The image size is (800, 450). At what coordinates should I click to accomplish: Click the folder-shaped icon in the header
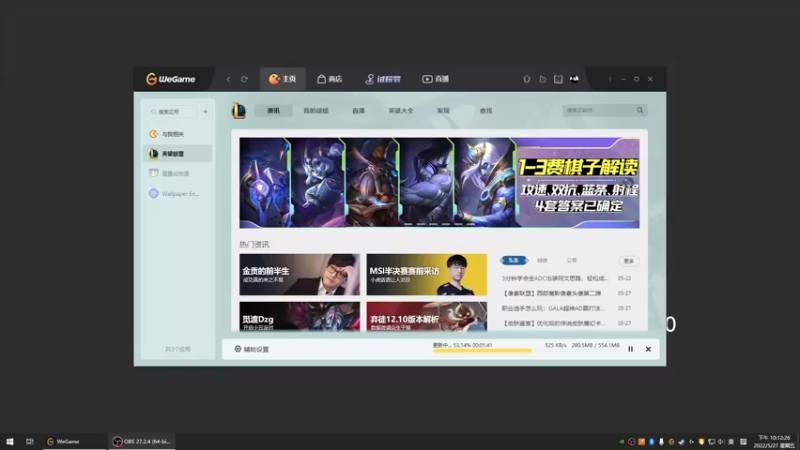point(542,79)
